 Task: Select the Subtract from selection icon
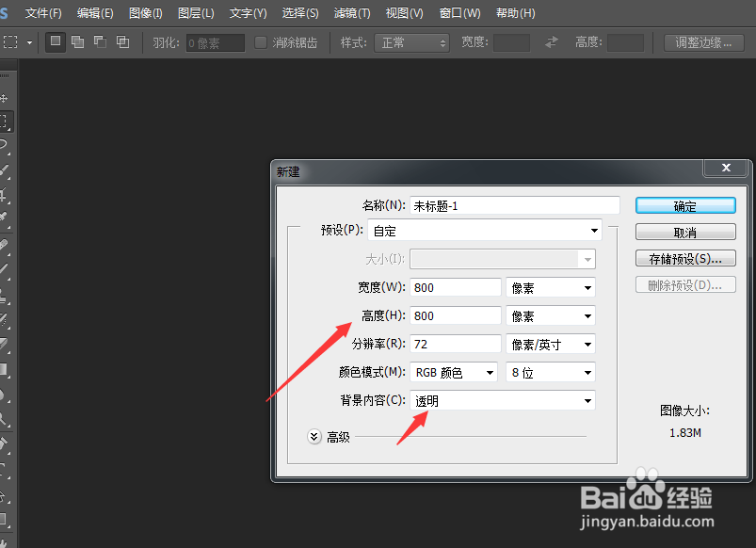click(x=100, y=41)
